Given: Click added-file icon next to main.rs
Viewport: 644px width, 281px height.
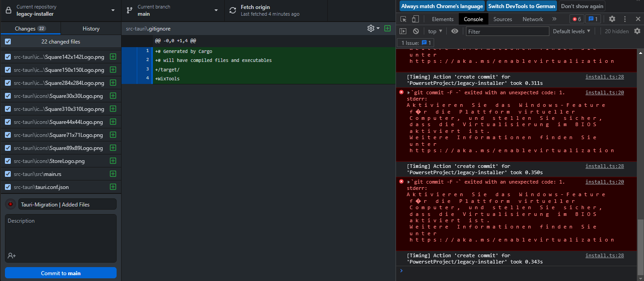Looking at the screenshot, I should click(113, 174).
